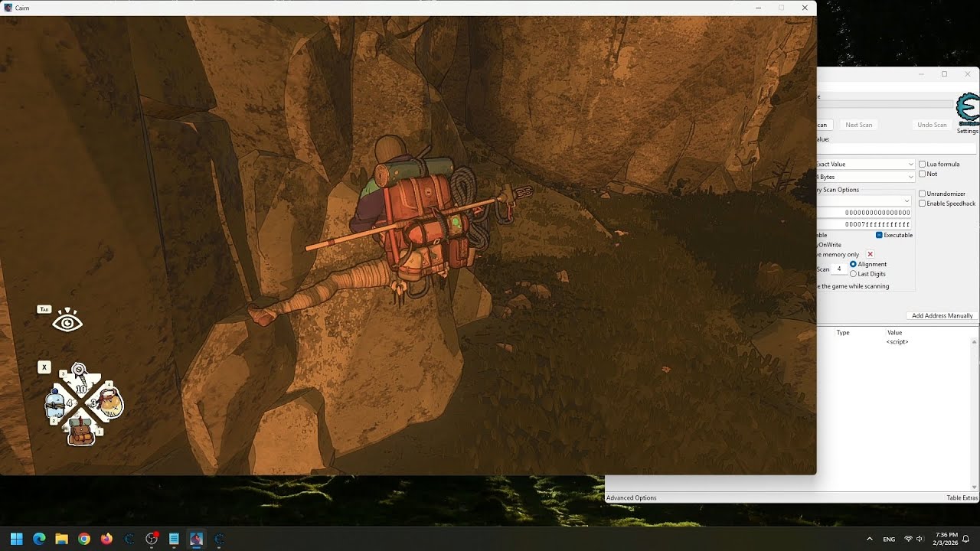Click the fast scan alignment value field

coord(840,269)
